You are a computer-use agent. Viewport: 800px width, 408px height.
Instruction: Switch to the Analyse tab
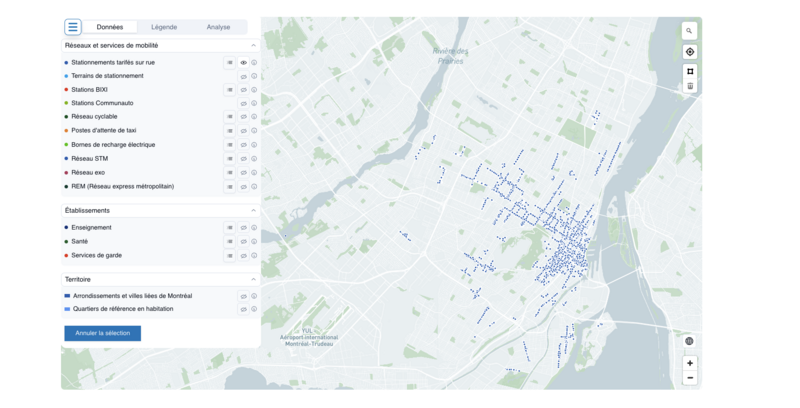[x=218, y=27]
